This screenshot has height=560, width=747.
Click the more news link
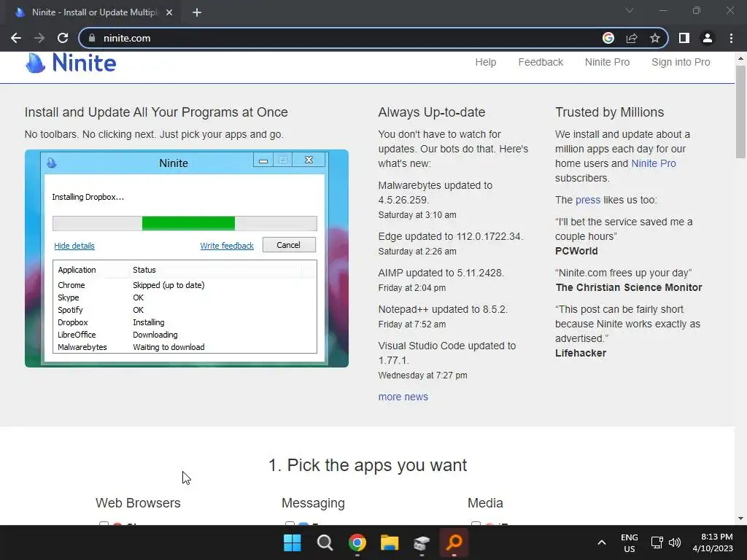403,397
